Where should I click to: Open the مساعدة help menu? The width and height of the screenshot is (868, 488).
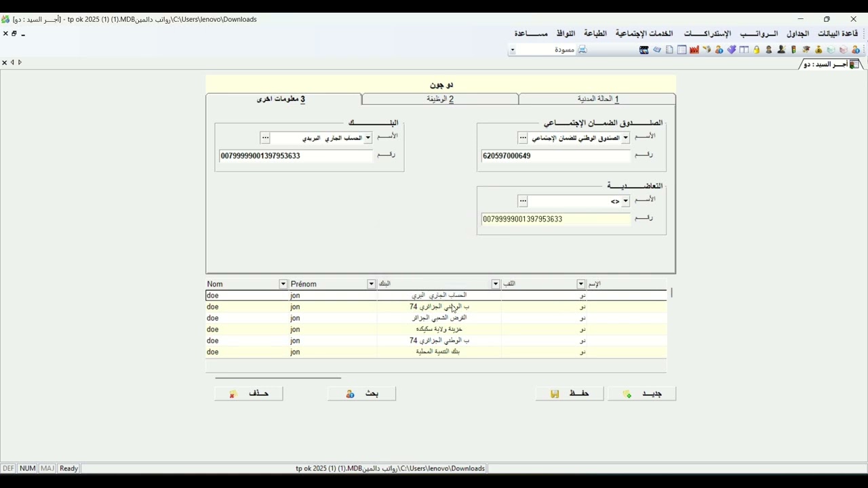[531, 33]
